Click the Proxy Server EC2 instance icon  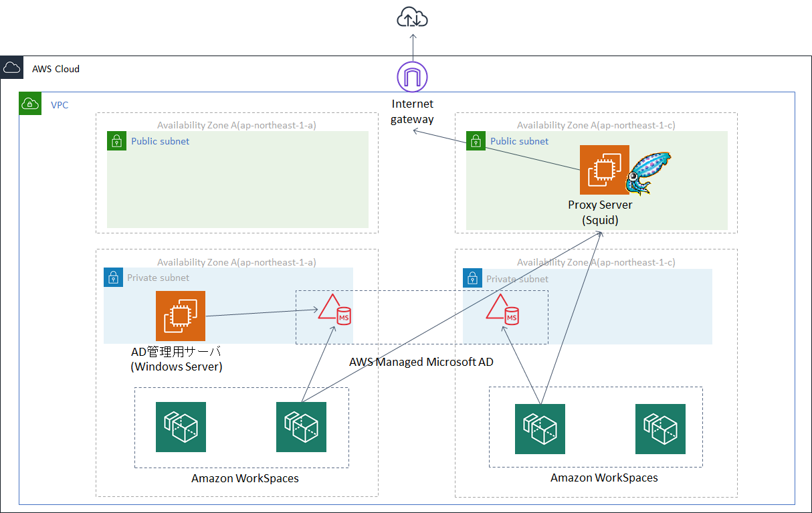coord(604,170)
